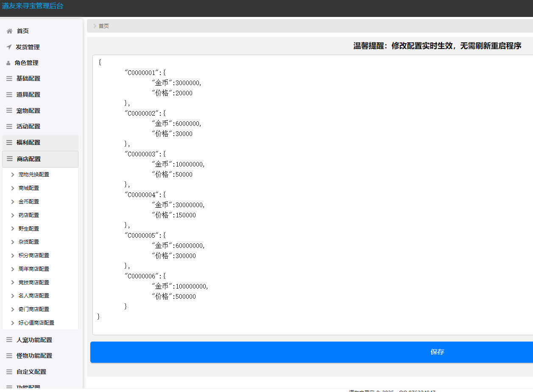Click the user icon beside 角色管理
This screenshot has height=392, width=533.
click(8, 63)
